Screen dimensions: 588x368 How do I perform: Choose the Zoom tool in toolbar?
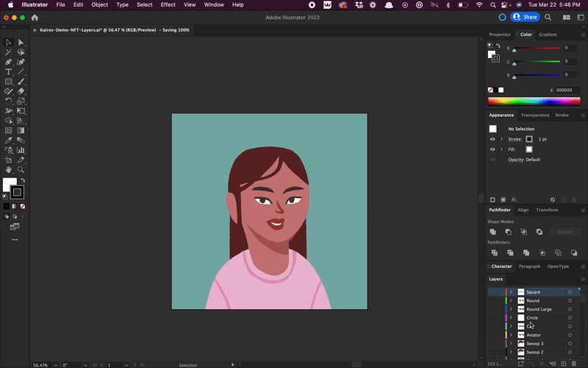21,169
